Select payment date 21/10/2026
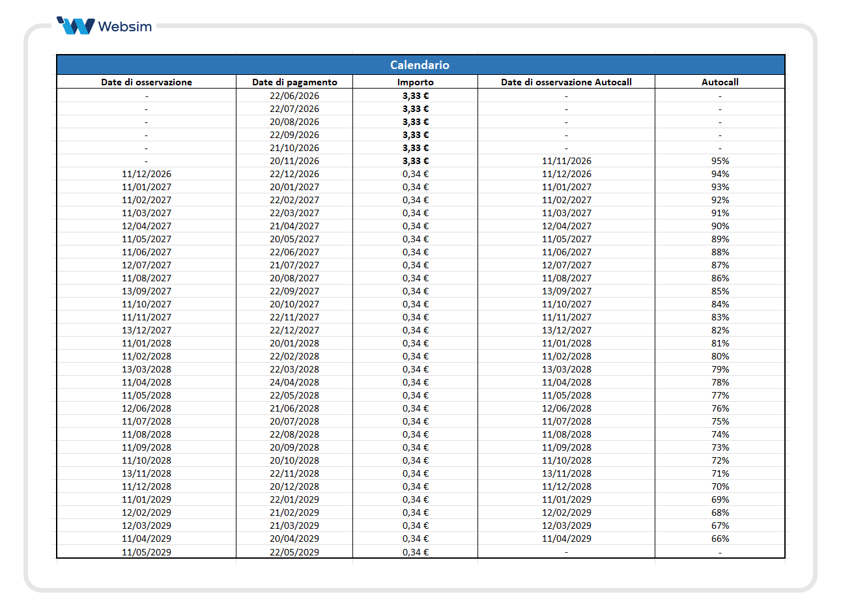The image size is (841, 616). point(294,148)
